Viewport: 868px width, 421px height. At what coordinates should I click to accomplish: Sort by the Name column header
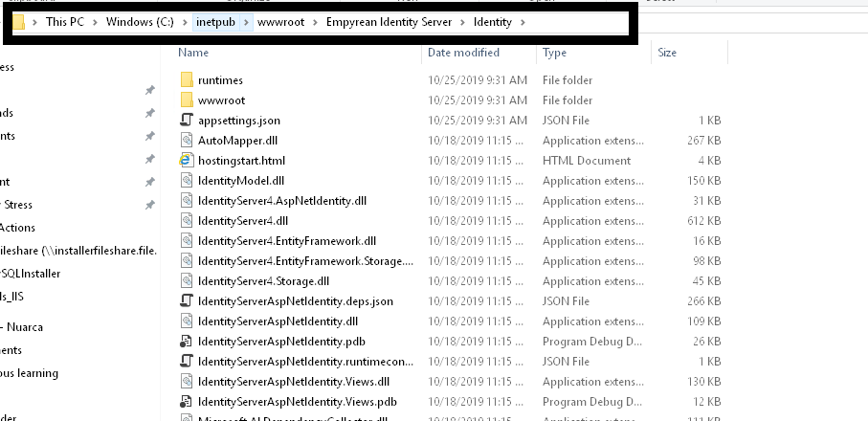click(x=193, y=53)
